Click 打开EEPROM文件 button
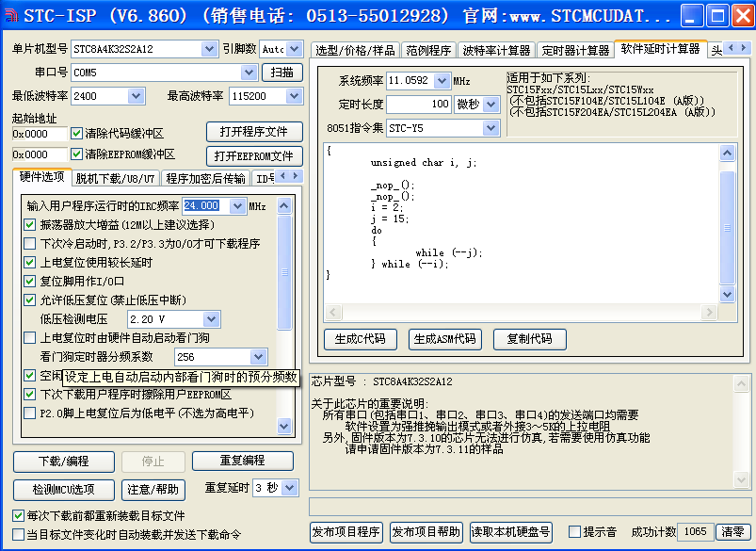The image size is (756, 551). tap(254, 155)
